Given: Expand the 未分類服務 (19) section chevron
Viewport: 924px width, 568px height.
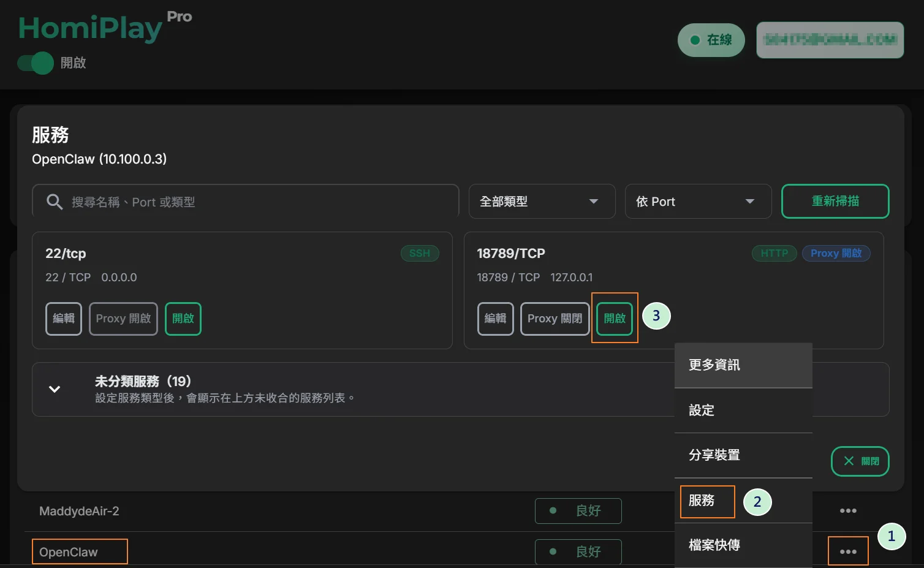Looking at the screenshot, I should click(55, 389).
